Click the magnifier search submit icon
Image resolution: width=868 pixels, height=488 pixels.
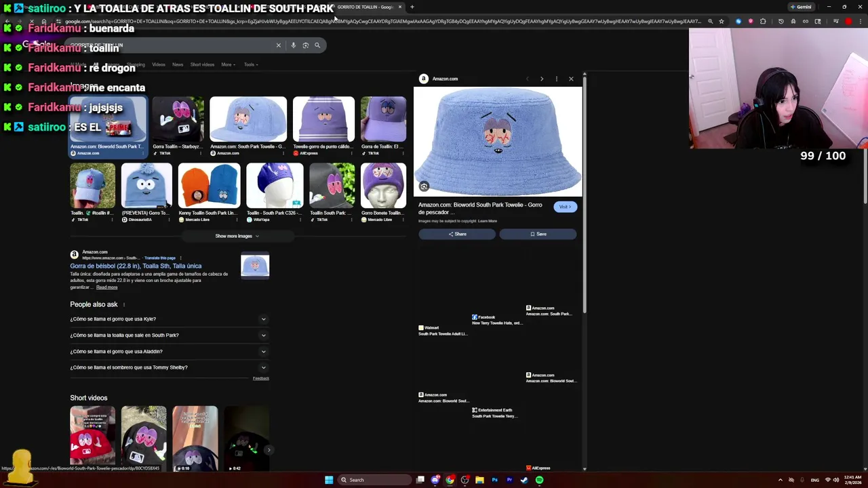coord(317,45)
